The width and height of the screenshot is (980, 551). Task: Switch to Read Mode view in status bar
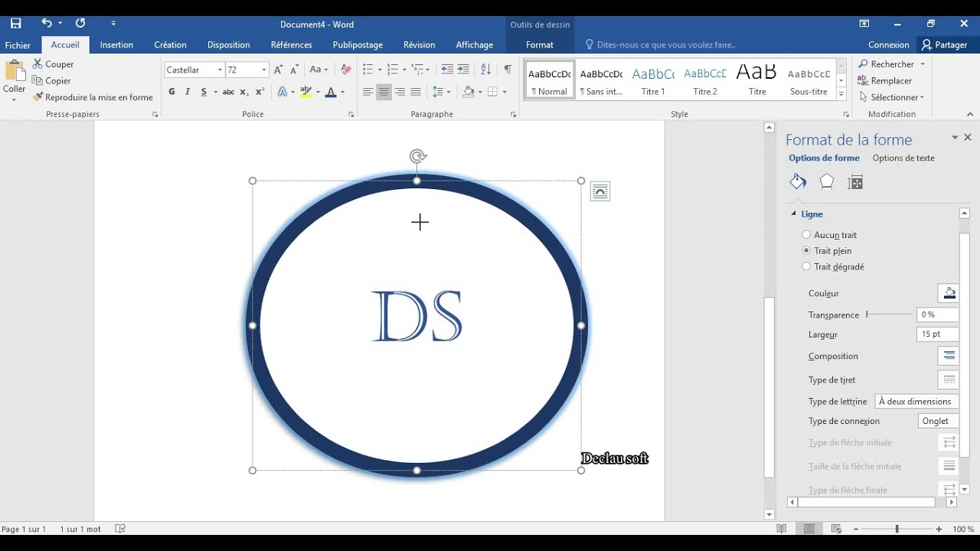pyautogui.click(x=782, y=529)
